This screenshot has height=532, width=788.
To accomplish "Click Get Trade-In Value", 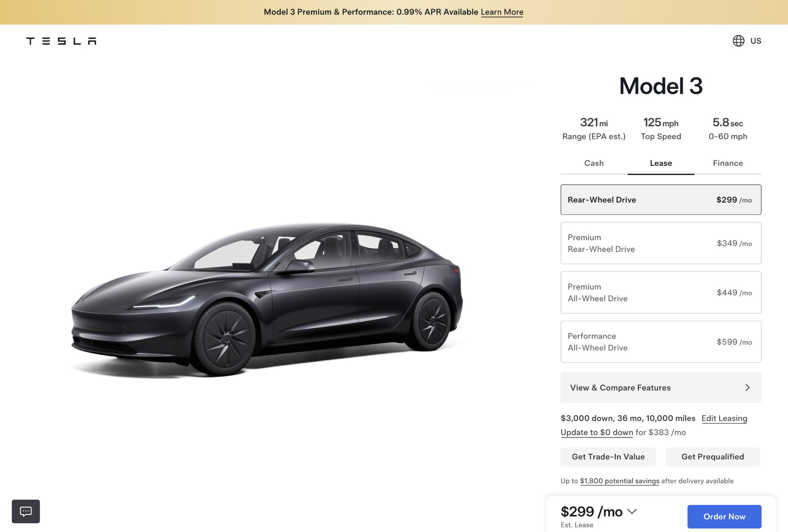I will 608,457.
